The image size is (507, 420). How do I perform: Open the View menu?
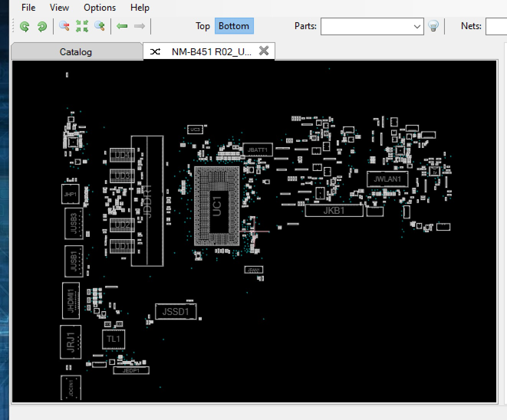(x=59, y=8)
